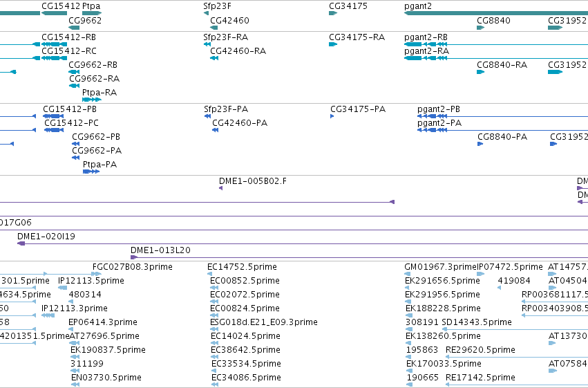Click the IP12113.3prime EST label

click(x=75, y=308)
